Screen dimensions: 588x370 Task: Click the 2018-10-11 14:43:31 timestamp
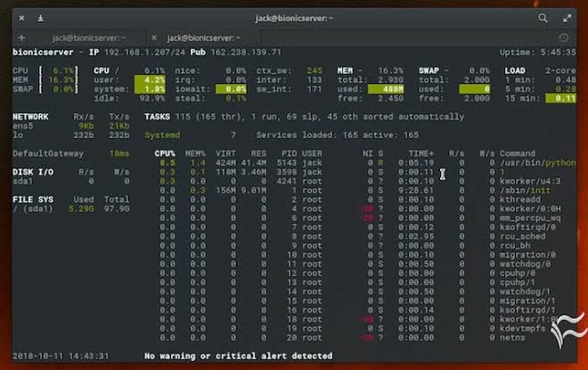(x=61, y=356)
